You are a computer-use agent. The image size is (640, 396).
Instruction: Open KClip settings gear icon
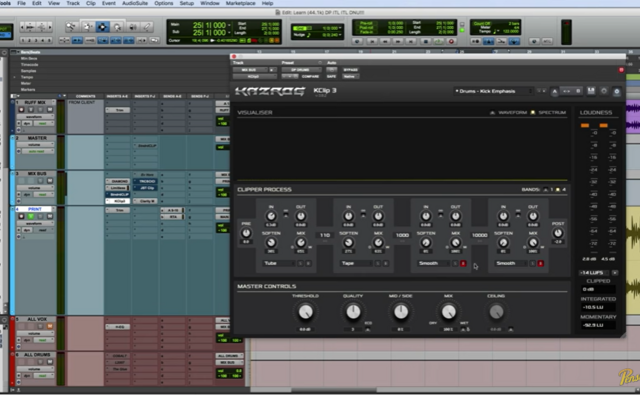(x=604, y=91)
